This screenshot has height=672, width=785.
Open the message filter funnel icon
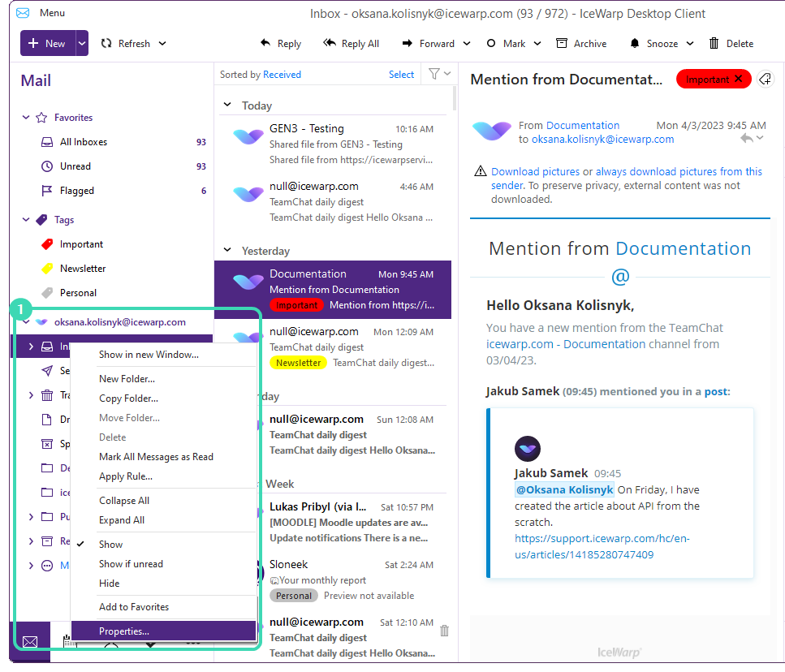[434, 74]
